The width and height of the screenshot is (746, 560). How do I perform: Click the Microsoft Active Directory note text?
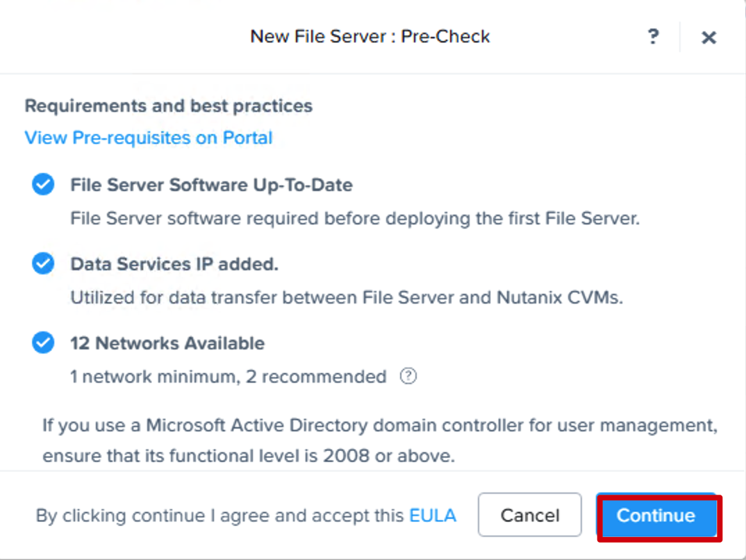pyautogui.click(x=380, y=440)
